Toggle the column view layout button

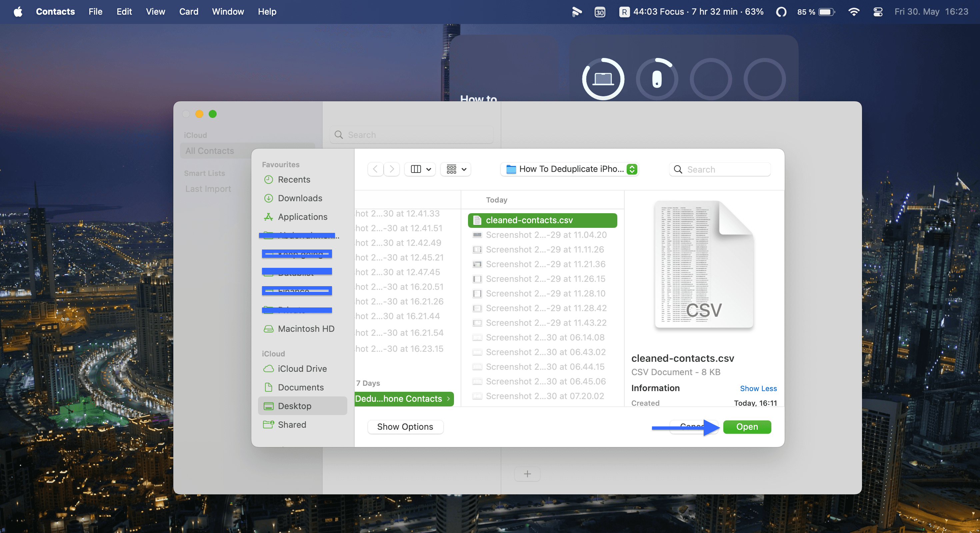pyautogui.click(x=420, y=169)
